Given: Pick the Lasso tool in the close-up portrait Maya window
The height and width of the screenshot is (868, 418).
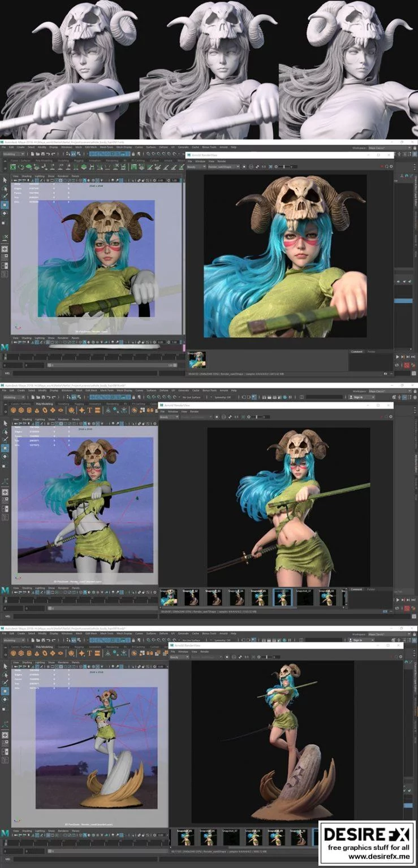Looking at the screenshot, I should 5,188.
